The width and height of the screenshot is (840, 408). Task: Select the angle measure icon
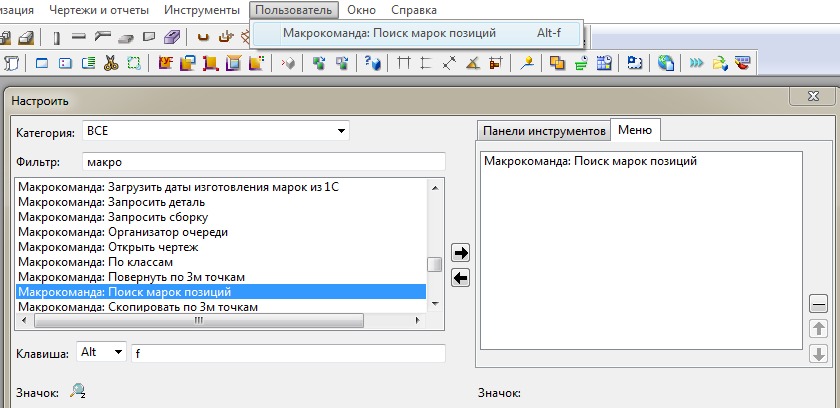point(472,63)
